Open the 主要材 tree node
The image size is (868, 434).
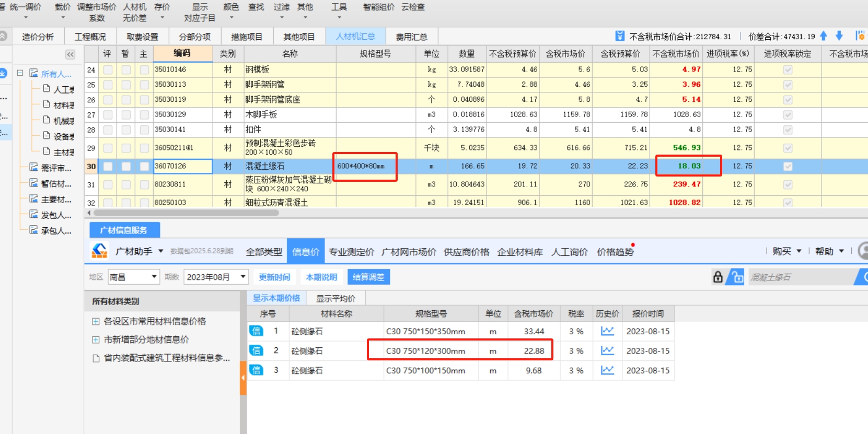pos(51,199)
